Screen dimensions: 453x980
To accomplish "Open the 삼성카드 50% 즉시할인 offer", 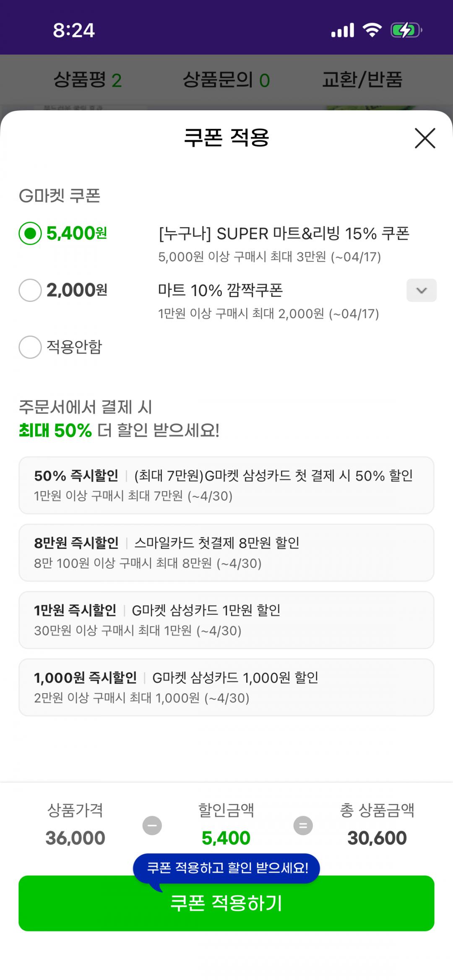I will coord(226,485).
